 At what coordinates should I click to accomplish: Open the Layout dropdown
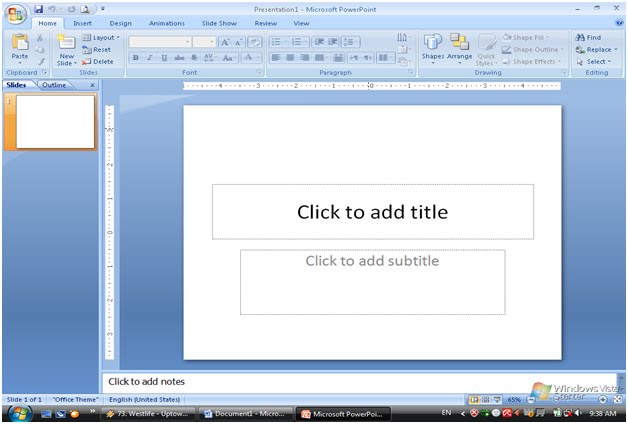click(x=101, y=38)
